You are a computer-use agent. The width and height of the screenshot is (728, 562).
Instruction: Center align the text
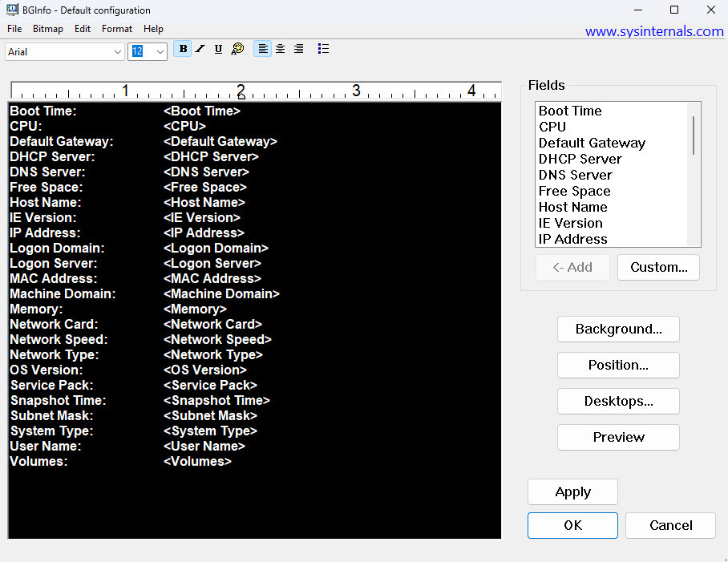coord(280,49)
